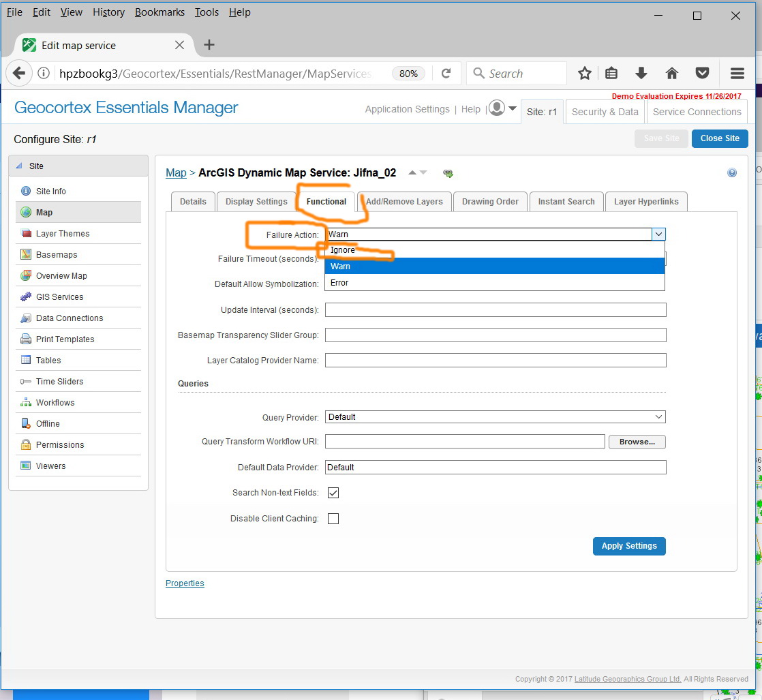This screenshot has width=762, height=700.
Task: Open the Instant Search tab
Action: (566, 202)
